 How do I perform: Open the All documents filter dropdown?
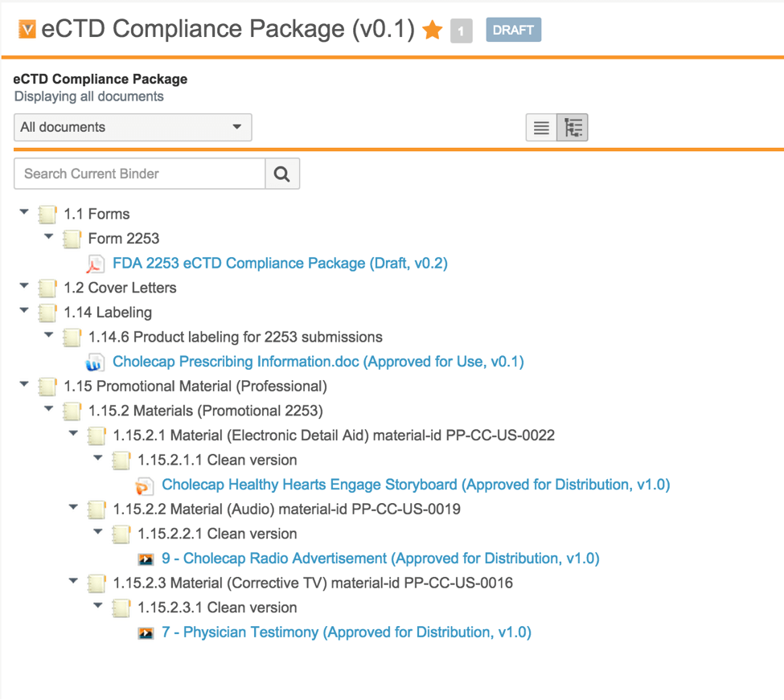(133, 127)
